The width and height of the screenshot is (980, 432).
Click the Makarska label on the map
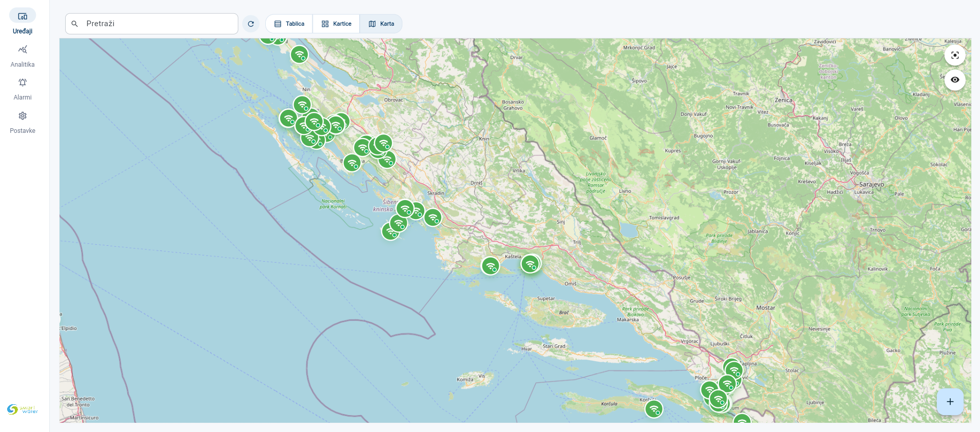[x=628, y=320]
